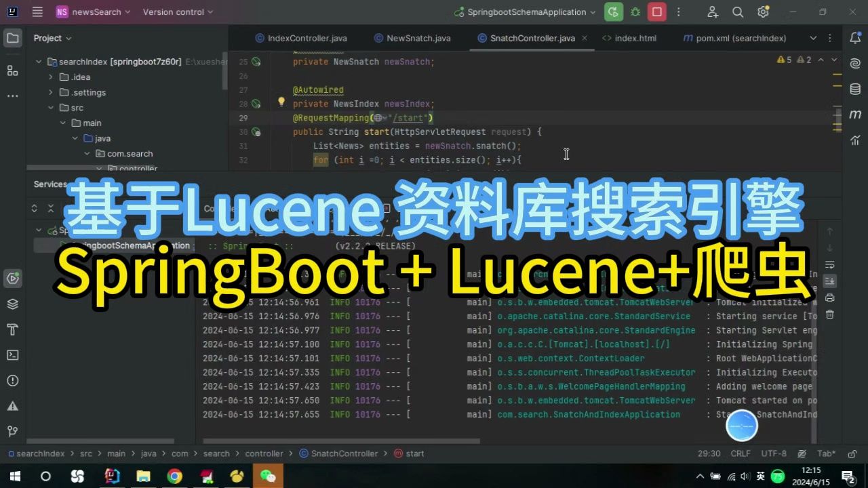Select the com.search package
The width and height of the screenshot is (868, 488).
coord(124,154)
